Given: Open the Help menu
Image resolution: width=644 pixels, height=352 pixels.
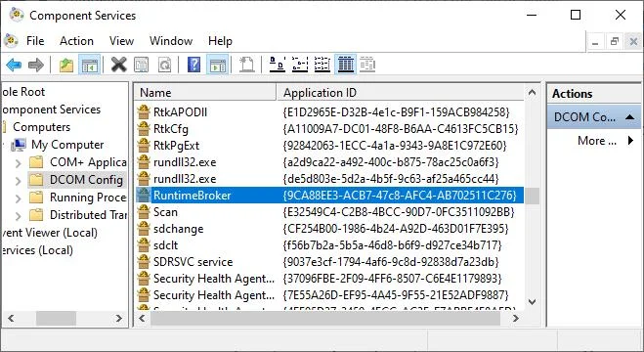Looking at the screenshot, I should [x=220, y=41].
